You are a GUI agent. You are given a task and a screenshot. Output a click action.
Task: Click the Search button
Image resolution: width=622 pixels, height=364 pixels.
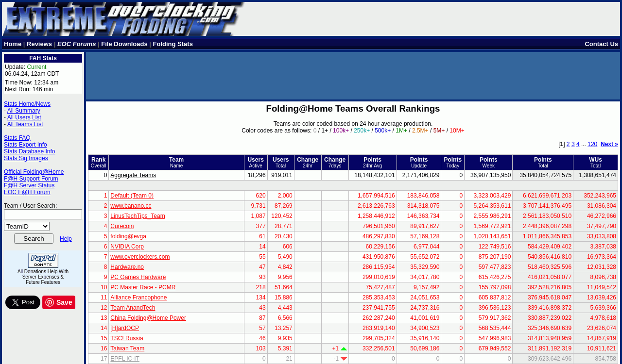tap(34, 239)
